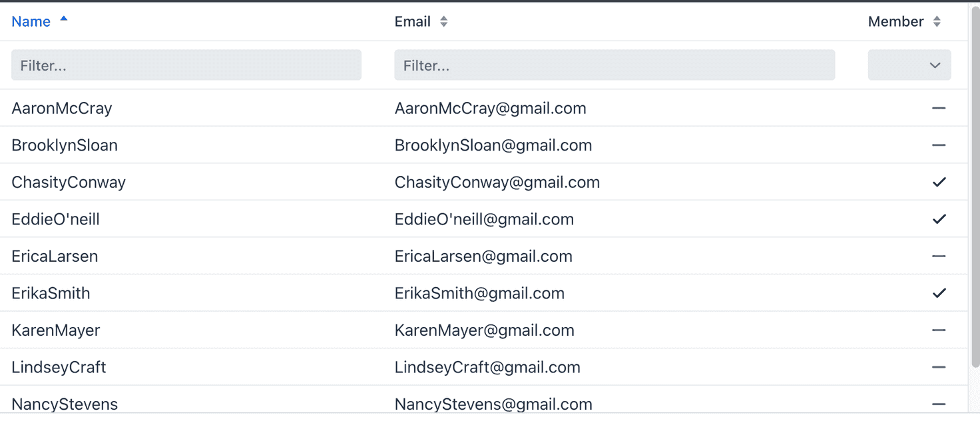
Task: Focus the Name filter input
Action: [186, 65]
